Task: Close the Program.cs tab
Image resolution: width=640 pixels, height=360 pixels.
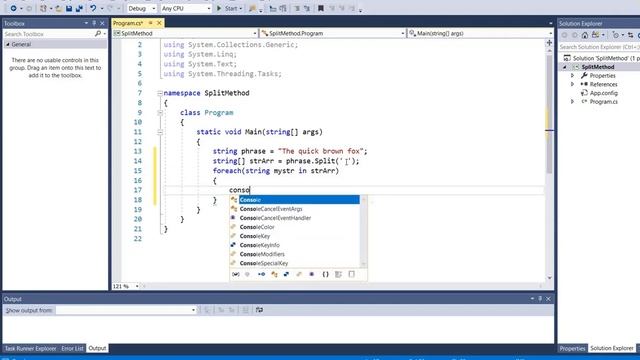Action: 159,23
